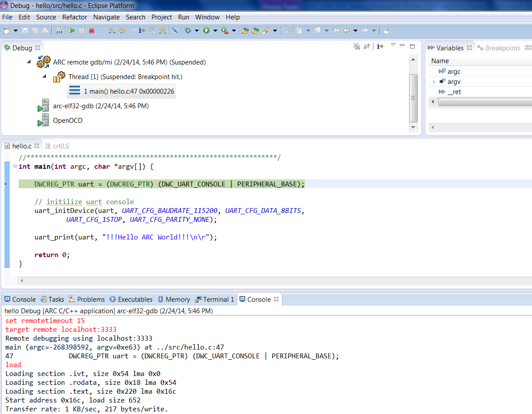Open the Project menu
532x414 pixels.
pyautogui.click(x=162, y=17)
